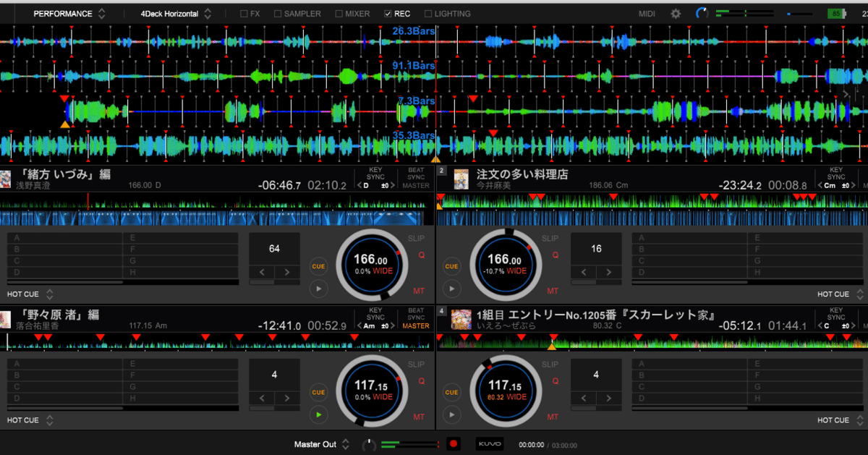Click beat loop right arrow on deck 4
The image size is (868, 455).
tap(608, 399)
